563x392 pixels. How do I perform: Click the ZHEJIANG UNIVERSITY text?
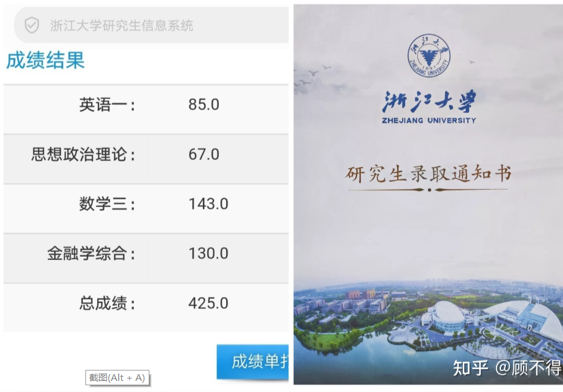[x=429, y=120]
